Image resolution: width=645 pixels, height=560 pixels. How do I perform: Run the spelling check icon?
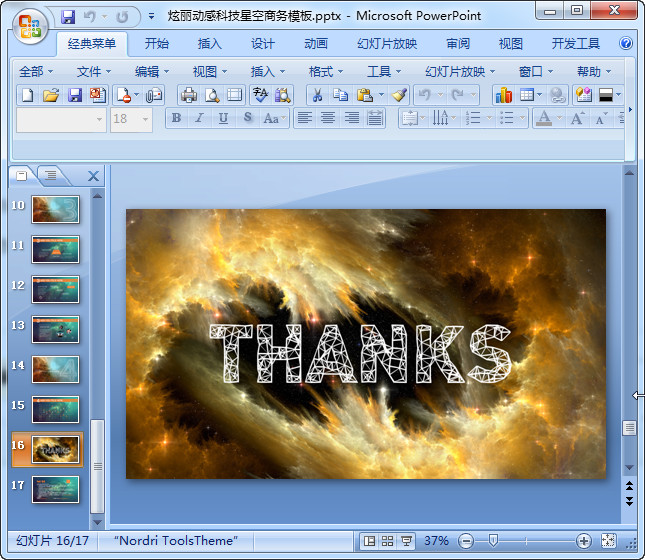point(260,95)
